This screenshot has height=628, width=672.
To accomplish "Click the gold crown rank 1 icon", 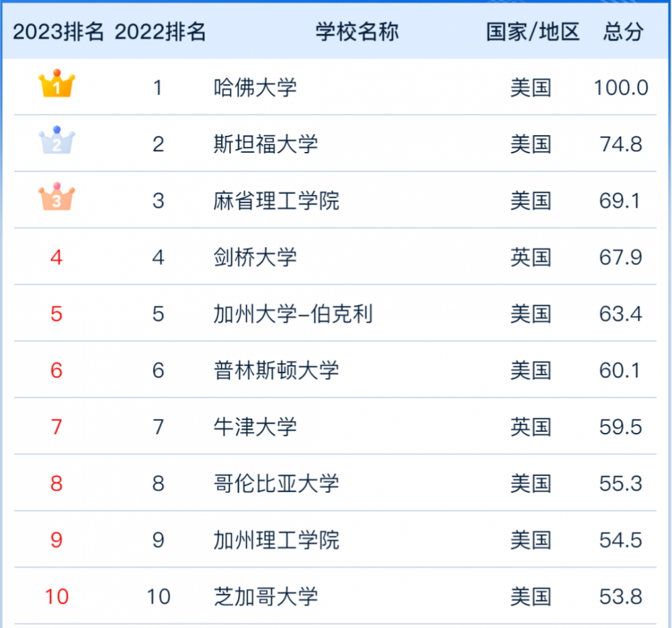I will click(57, 85).
